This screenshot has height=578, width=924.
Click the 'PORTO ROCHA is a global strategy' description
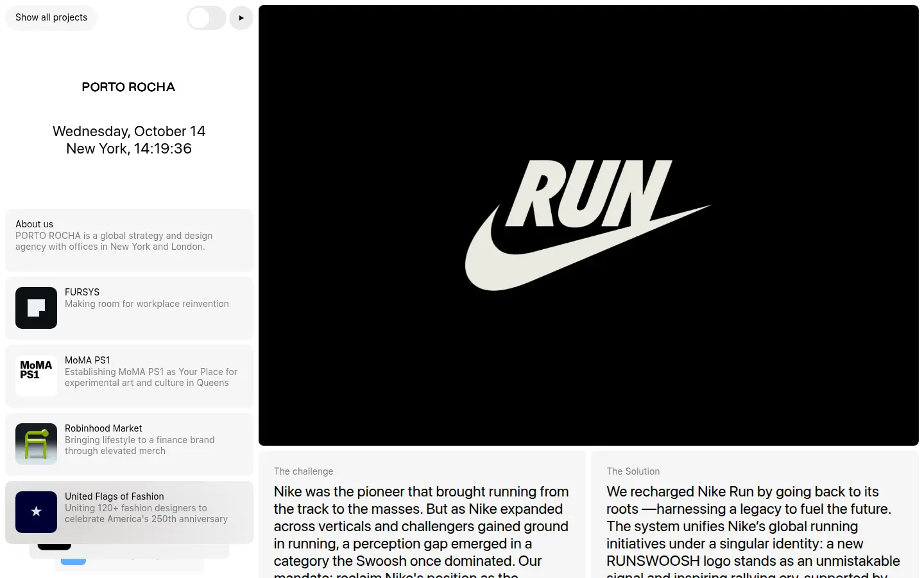114,241
